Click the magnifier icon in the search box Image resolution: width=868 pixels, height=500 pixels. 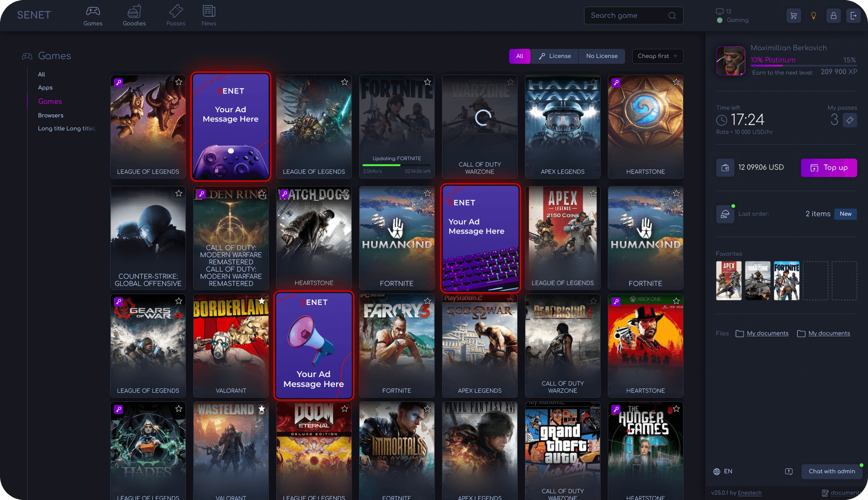672,16
